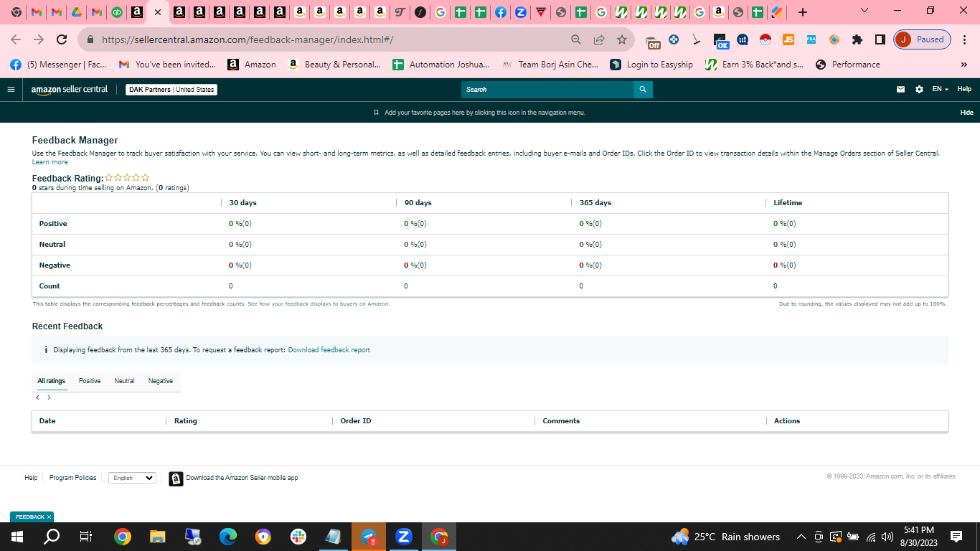Click the Amazon Seller mobile app icon
This screenshot has width=980, height=551.
tap(176, 479)
